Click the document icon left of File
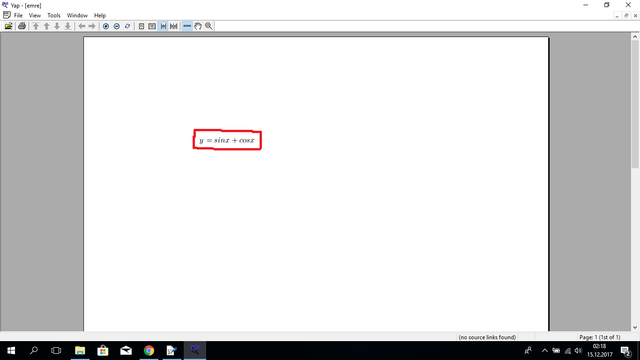The width and height of the screenshot is (640, 360). 7,15
